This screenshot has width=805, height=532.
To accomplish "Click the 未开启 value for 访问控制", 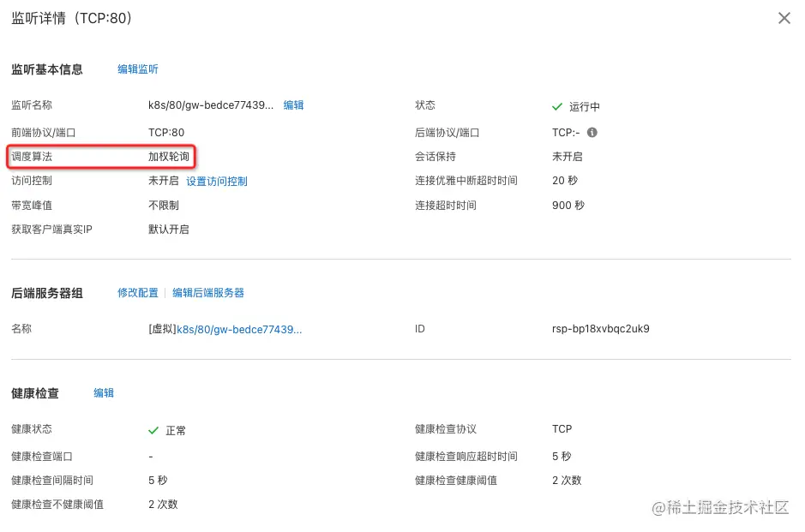I will (x=163, y=181).
